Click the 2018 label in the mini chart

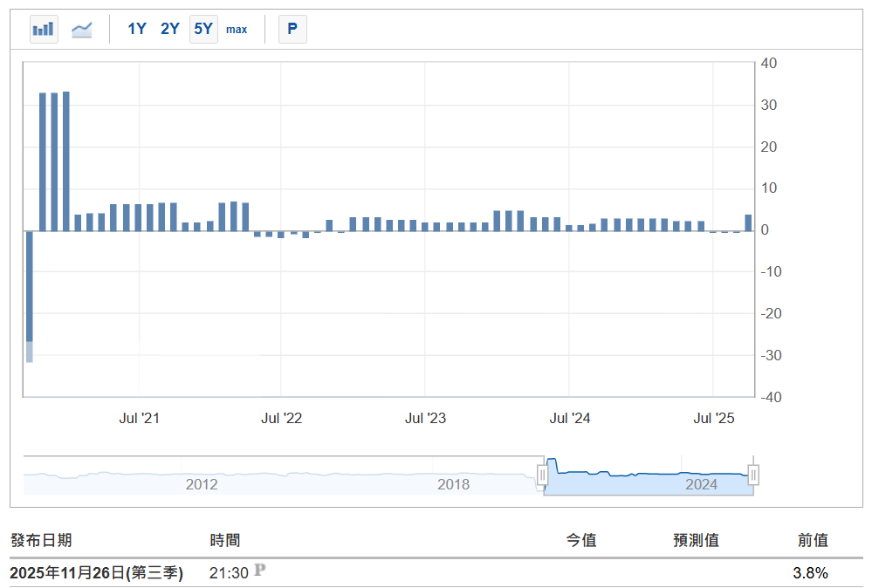point(454,484)
